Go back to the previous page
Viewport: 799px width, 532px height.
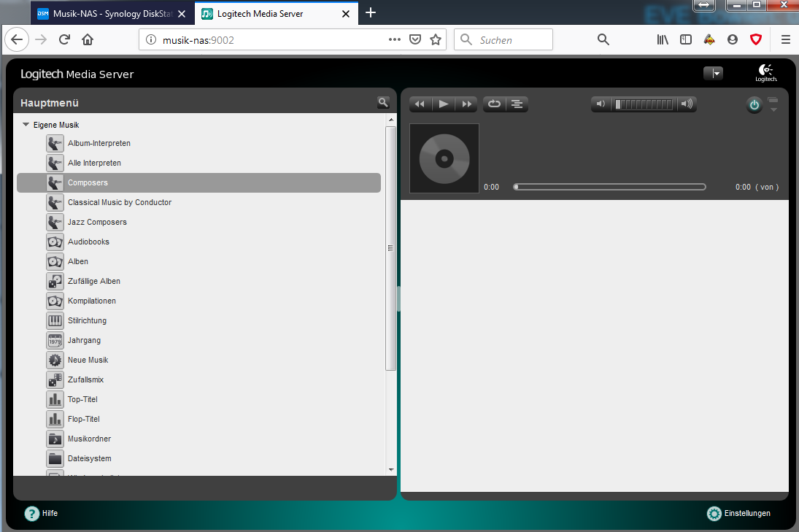pos(17,39)
